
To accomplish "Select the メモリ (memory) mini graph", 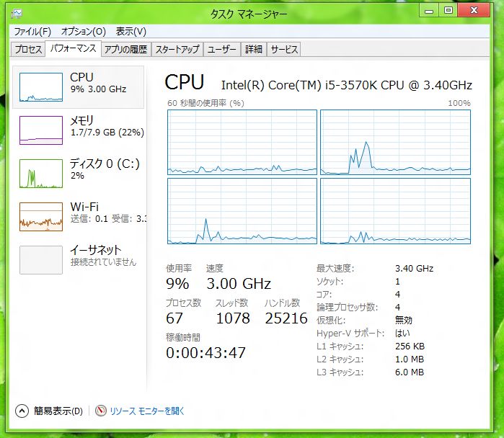I will [x=41, y=130].
